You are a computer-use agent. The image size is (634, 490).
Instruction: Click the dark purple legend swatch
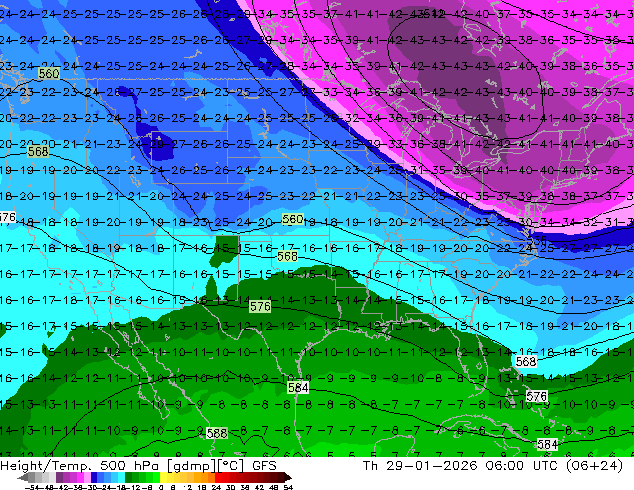59,477
